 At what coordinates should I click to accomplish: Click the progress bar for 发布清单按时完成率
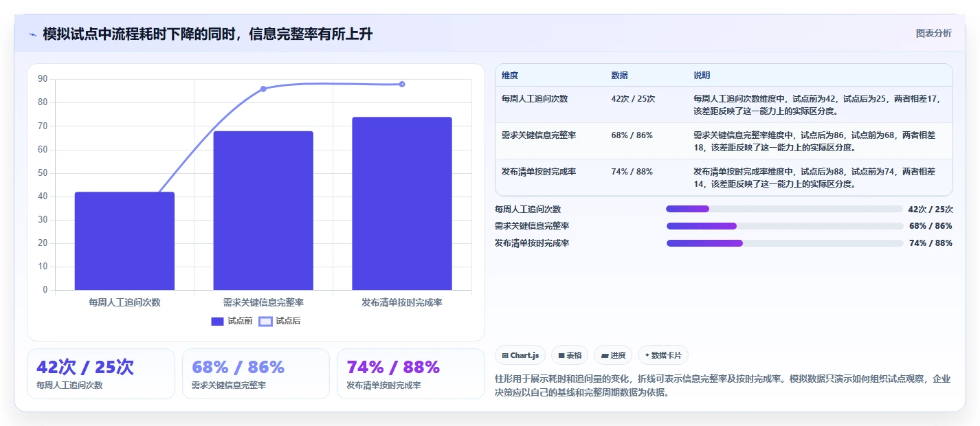click(785, 243)
